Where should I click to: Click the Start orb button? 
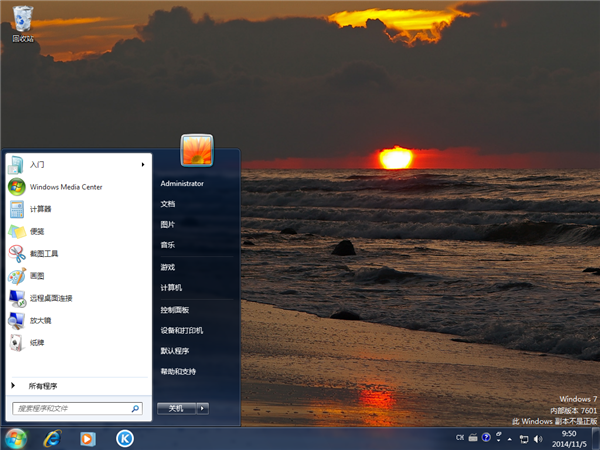16,438
